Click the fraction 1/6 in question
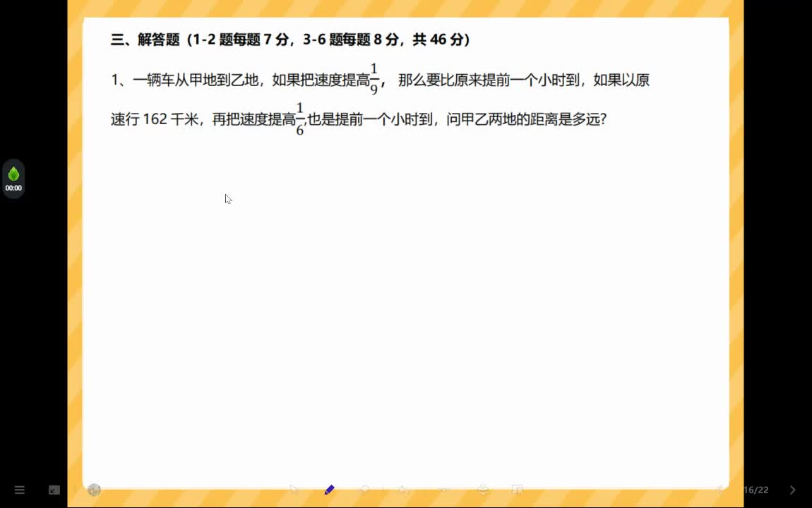Image resolution: width=812 pixels, height=508 pixels. coord(300,119)
